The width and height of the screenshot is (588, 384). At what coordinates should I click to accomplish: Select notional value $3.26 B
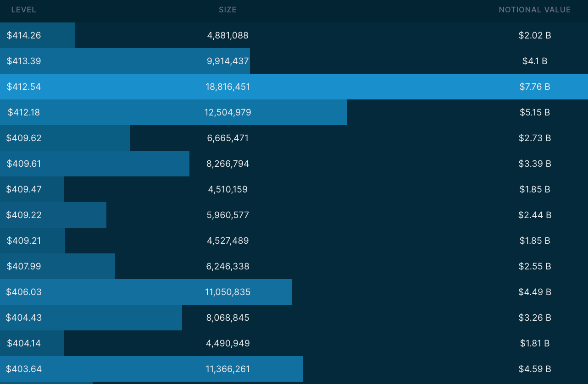click(x=535, y=318)
